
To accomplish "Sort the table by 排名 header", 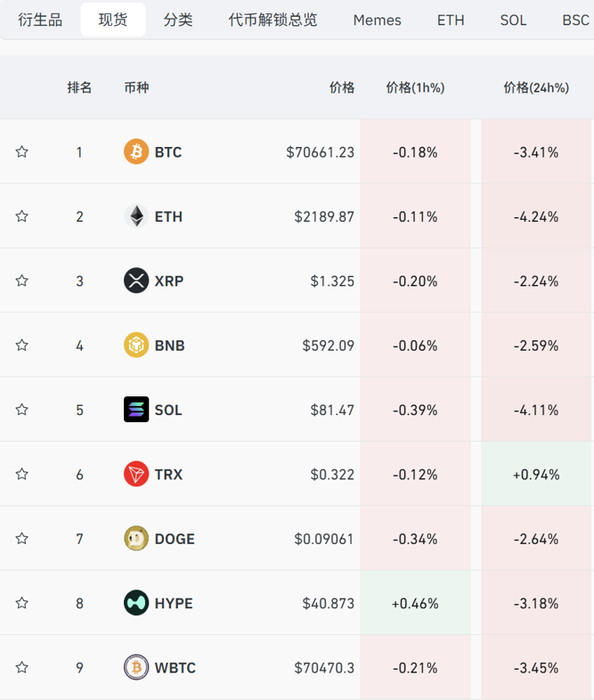I will [79, 87].
